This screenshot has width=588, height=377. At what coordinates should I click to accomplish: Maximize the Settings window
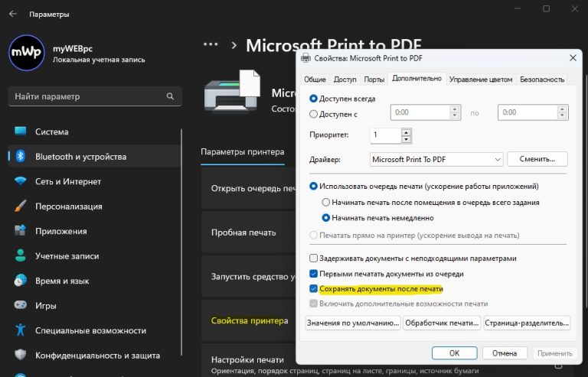[547, 8]
